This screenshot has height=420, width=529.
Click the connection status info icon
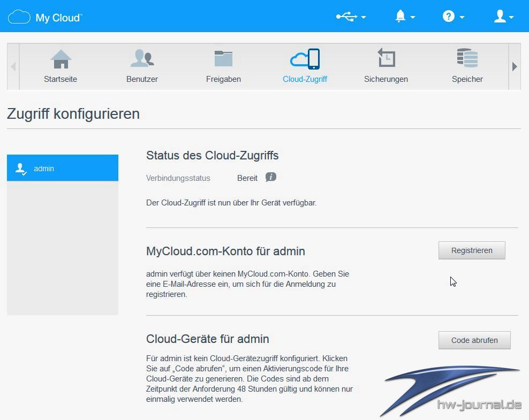click(x=271, y=177)
